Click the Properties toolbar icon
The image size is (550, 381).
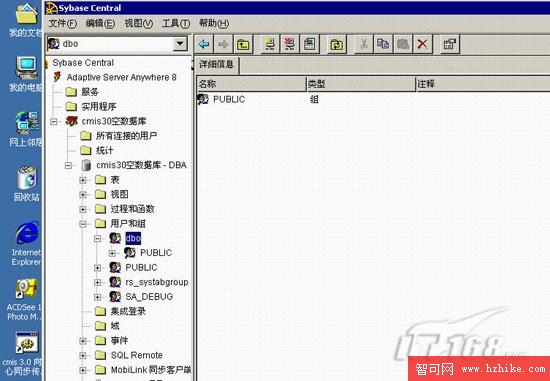(x=449, y=44)
